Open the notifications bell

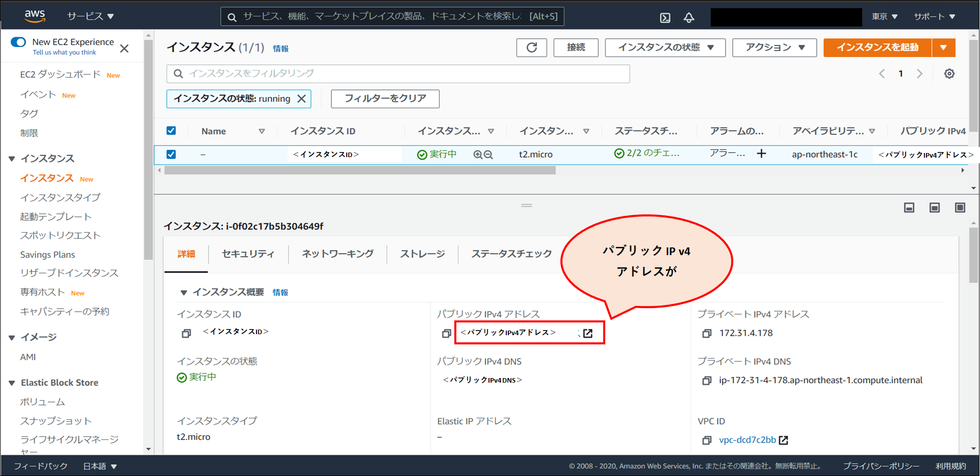pos(689,18)
